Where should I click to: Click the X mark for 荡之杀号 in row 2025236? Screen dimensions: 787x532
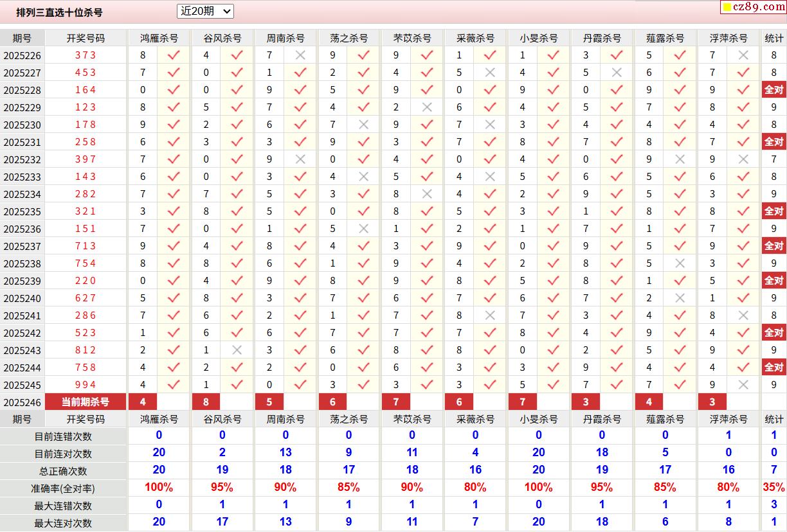point(363,229)
